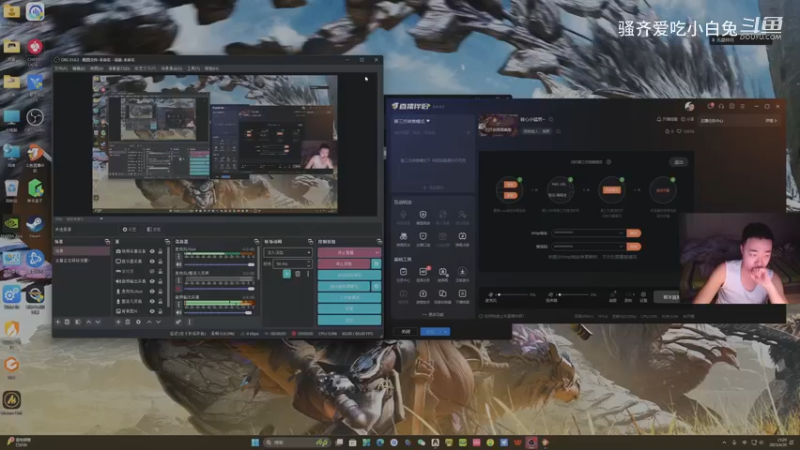The image size is (800, 450).
Task: Click binoculars tool icon in Douyu interaction panel
Action: pyautogui.click(x=403, y=236)
